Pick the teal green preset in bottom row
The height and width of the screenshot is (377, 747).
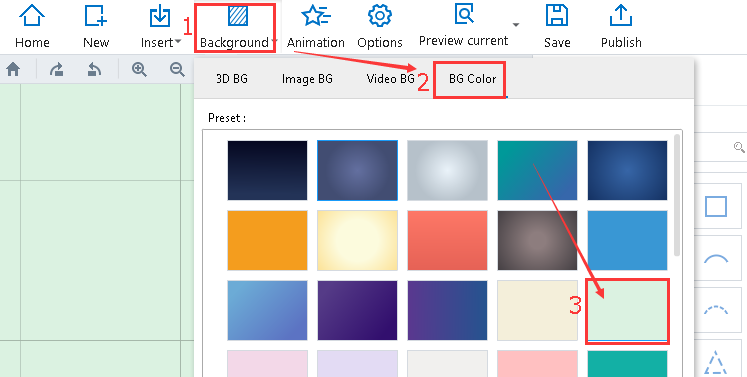click(627, 364)
